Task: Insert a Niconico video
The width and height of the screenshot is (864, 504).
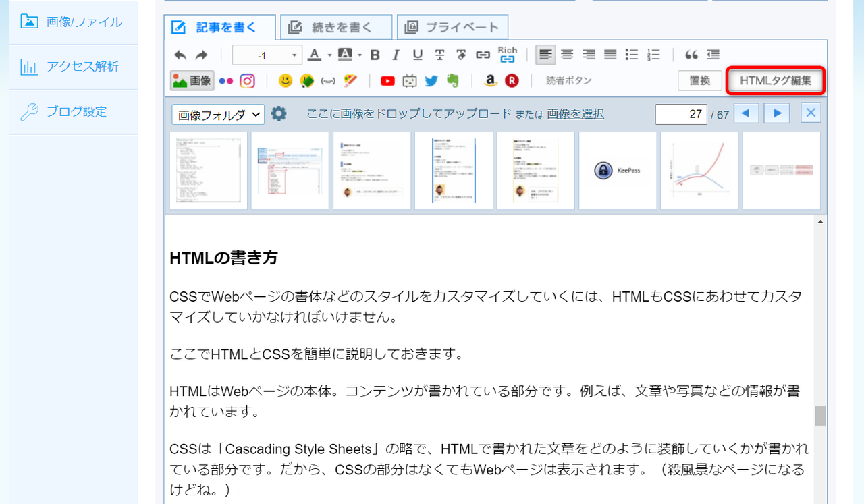Action: click(409, 81)
